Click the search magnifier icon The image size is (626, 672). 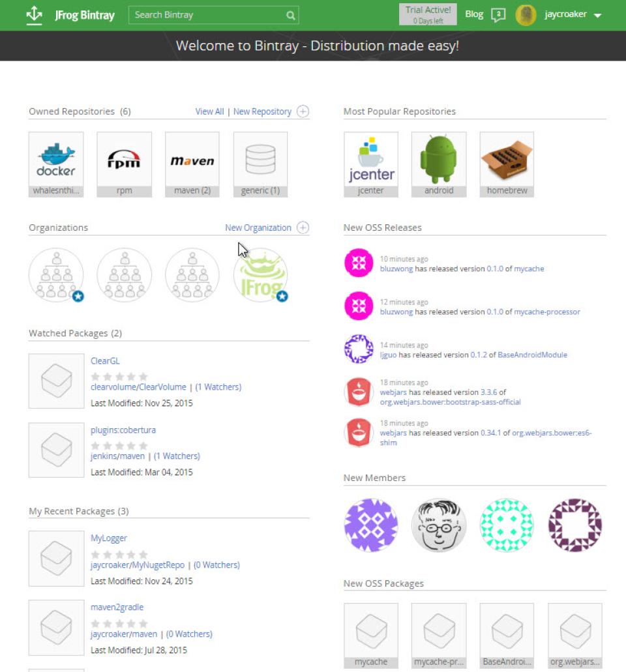point(290,16)
